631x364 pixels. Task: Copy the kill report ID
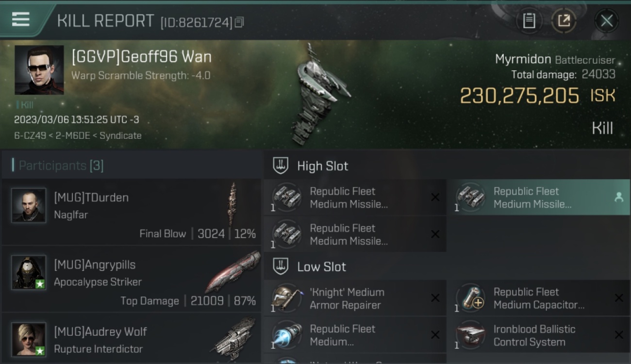pyautogui.click(x=239, y=22)
